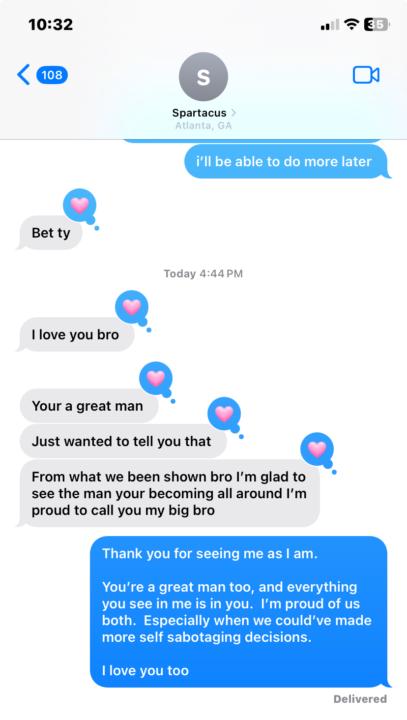This screenshot has height=720, width=407.
Task: Tap the Delivered status label
Action: [x=360, y=699]
